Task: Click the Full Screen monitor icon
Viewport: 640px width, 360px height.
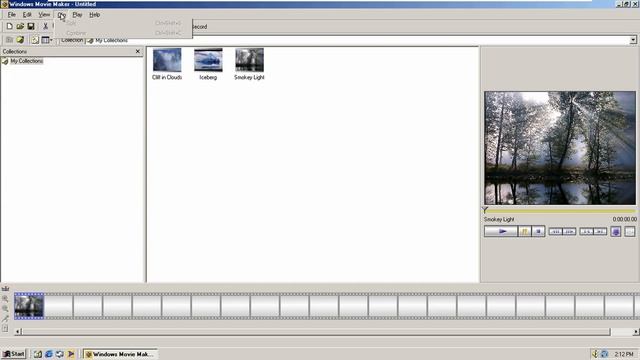Action: click(616, 231)
